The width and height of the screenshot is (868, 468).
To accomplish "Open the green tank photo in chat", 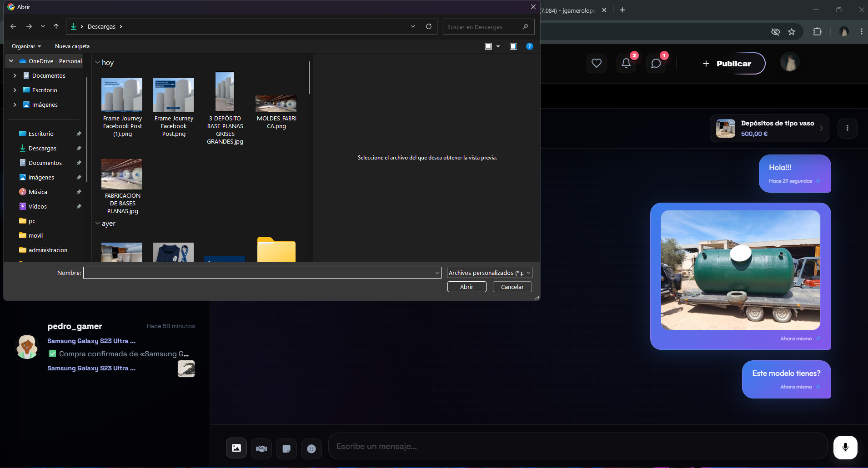I will [740, 270].
